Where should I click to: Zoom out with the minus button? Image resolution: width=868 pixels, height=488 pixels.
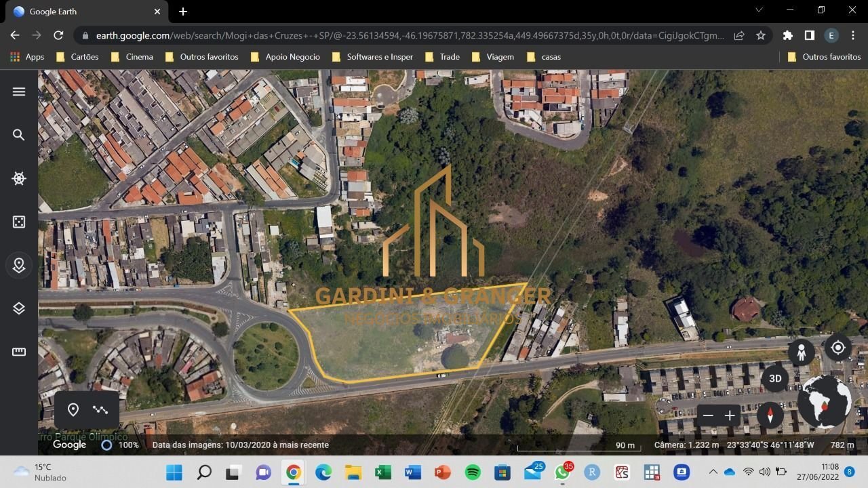(708, 415)
